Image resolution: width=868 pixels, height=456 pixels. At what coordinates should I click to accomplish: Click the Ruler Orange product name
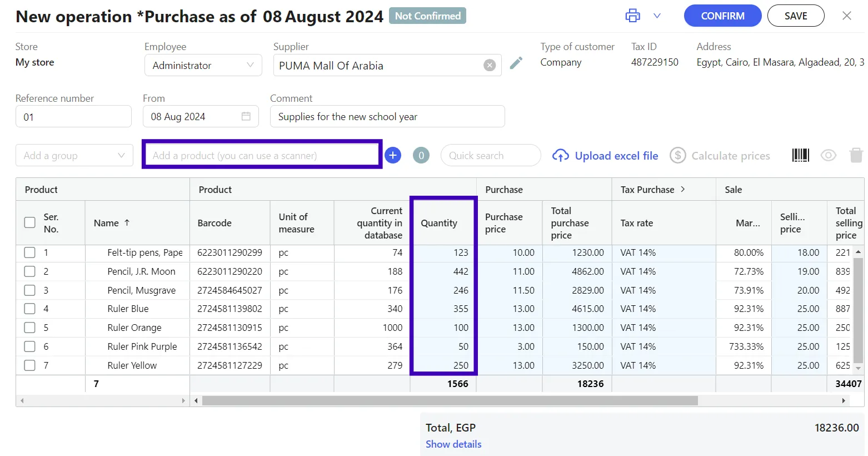(x=134, y=328)
